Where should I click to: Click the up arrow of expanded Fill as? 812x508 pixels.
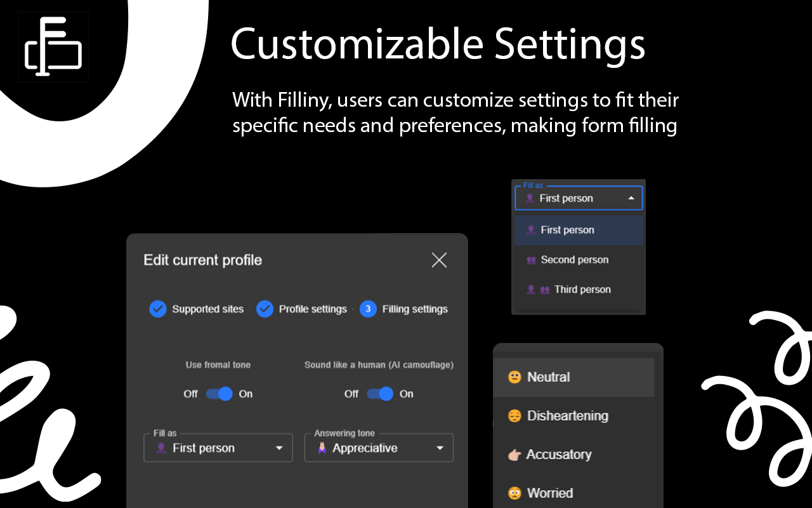[631, 198]
